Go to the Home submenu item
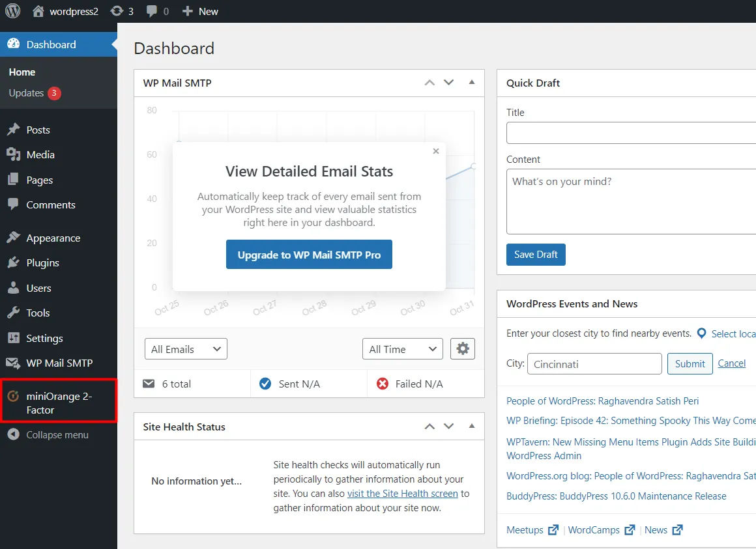Screen dimensions: 756x549 (22, 72)
